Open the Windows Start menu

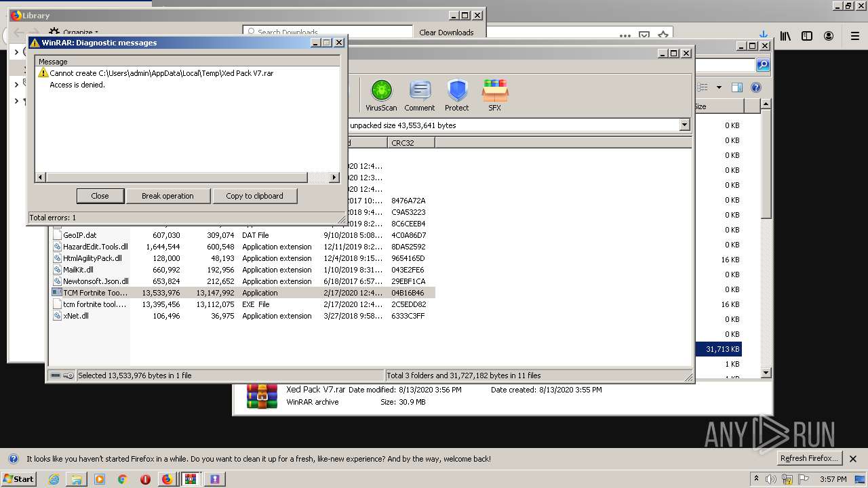pyautogui.click(x=19, y=479)
